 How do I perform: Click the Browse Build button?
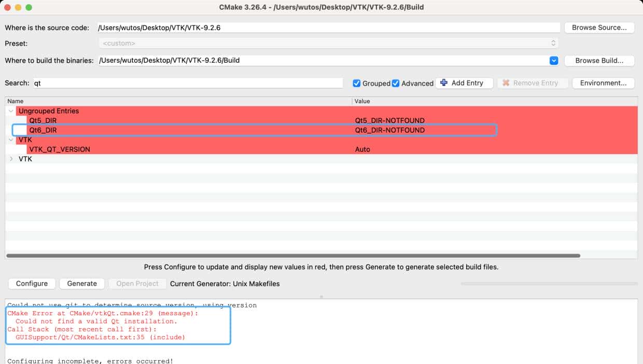coord(599,61)
